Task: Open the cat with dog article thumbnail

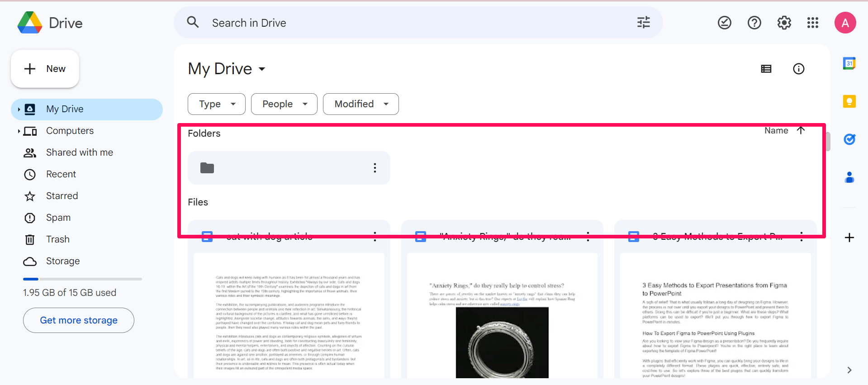Action: pyautogui.click(x=289, y=315)
